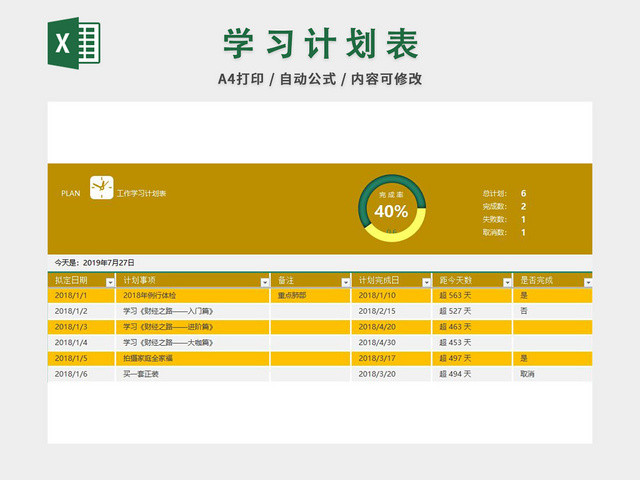Image resolution: width=640 pixels, height=480 pixels.
Task: Open the 是否完成 column filter dropdown
Action: coord(588,282)
